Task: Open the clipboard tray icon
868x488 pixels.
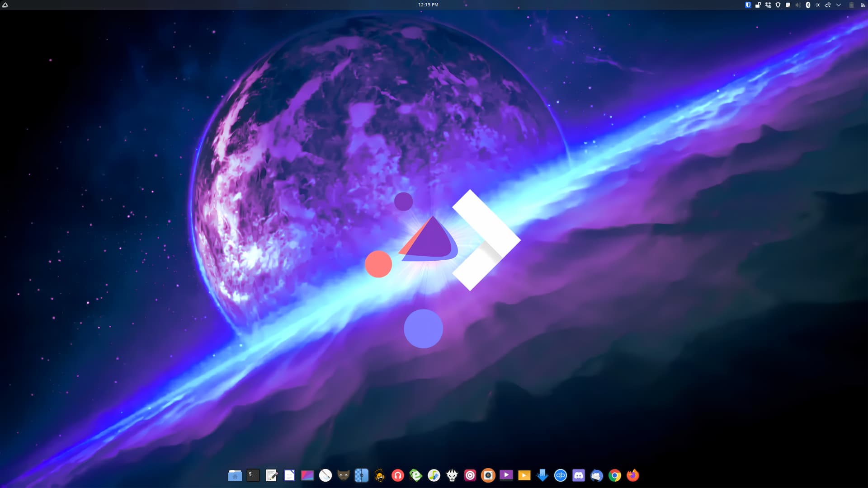Action: point(788,5)
